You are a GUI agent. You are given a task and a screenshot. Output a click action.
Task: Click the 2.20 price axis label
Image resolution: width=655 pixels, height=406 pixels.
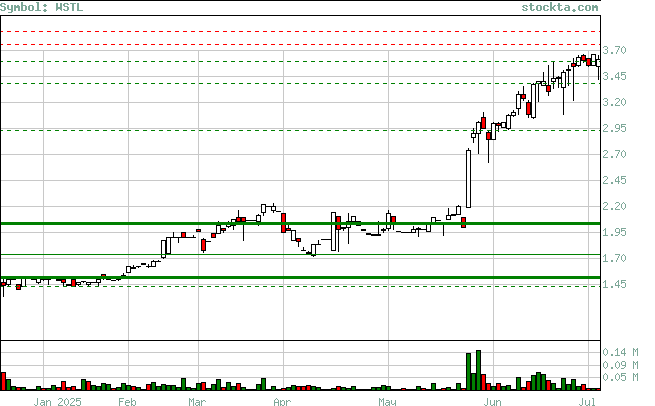point(614,206)
